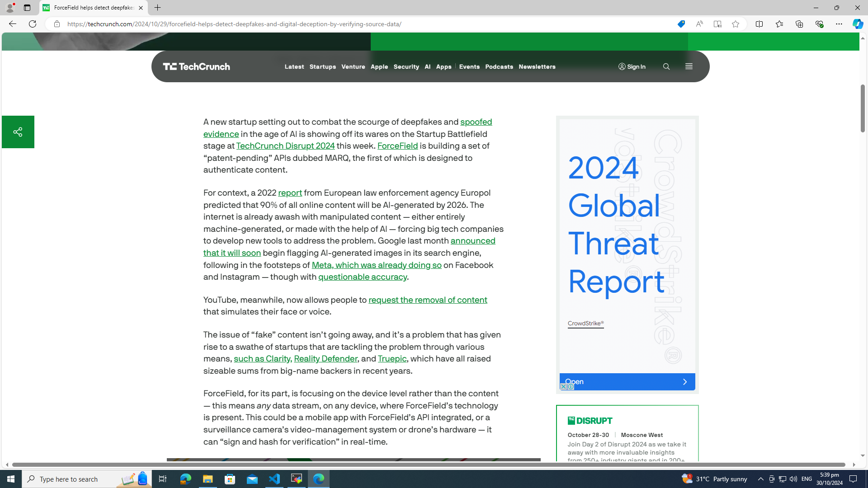Select the Latest nav item
The width and height of the screenshot is (868, 488).
coord(294,67)
